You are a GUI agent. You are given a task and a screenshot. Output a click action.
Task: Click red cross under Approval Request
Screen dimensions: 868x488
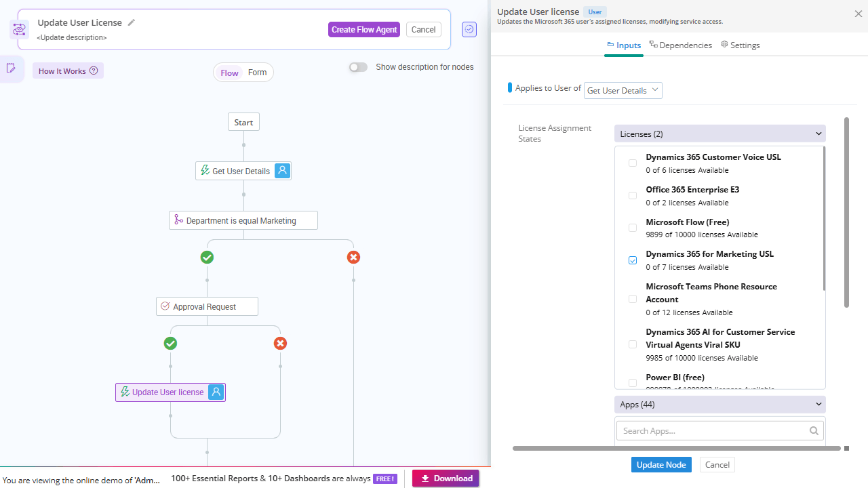(x=280, y=344)
